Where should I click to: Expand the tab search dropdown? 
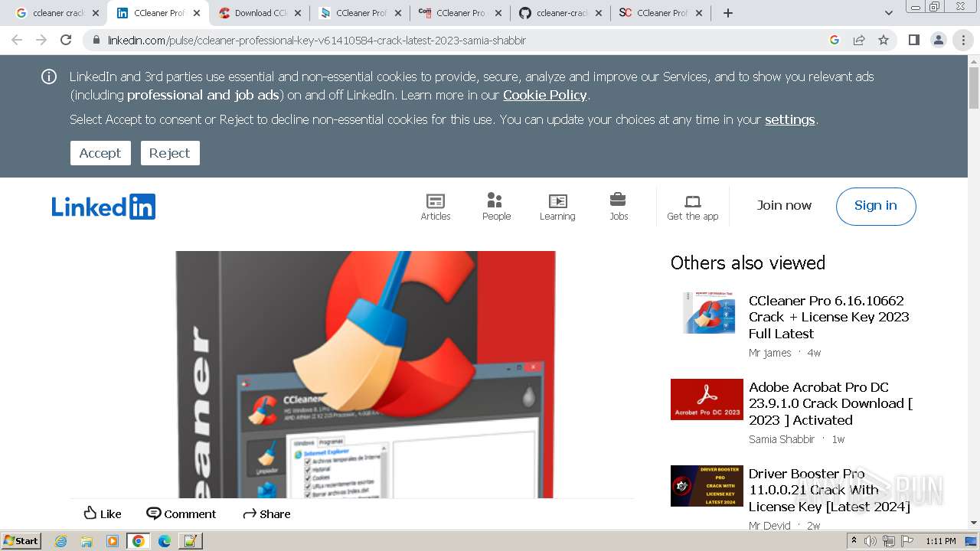click(888, 13)
